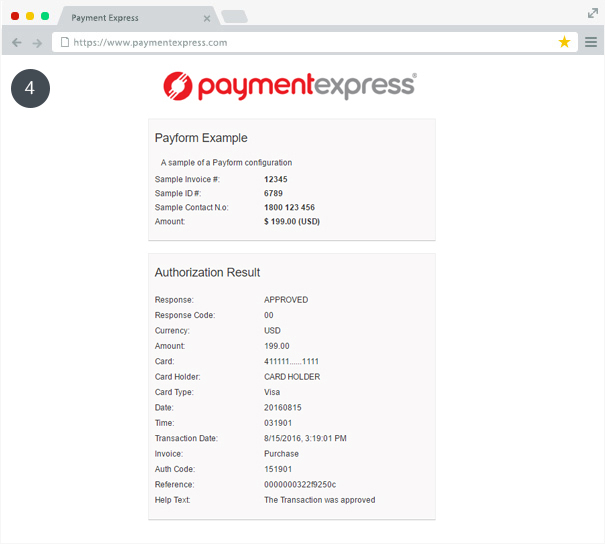
Task: Click the browser forward arrow
Action: point(37,43)
